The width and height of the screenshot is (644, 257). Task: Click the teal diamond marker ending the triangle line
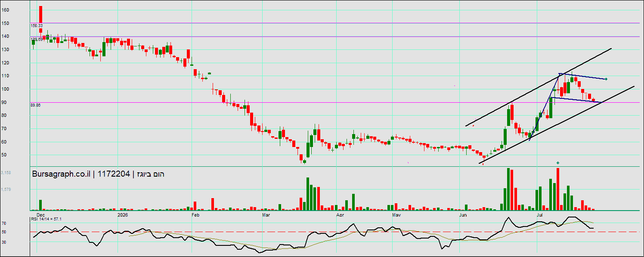(606, 79)
